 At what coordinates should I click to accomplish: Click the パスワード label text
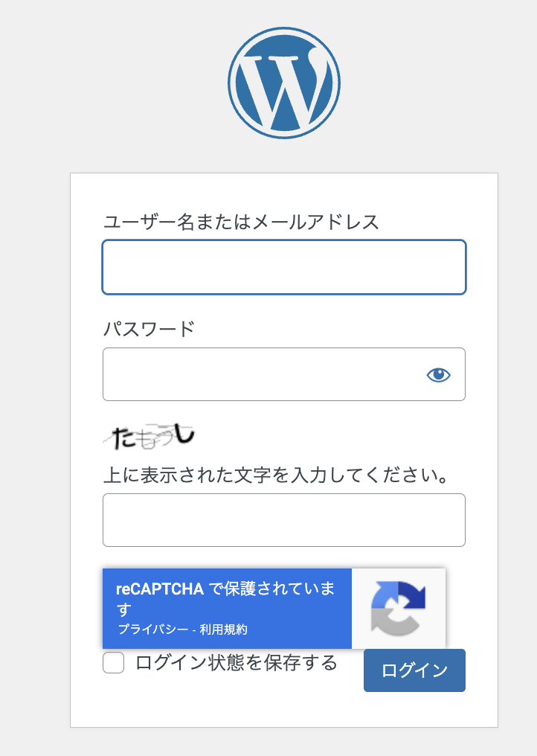click(149, 329)
